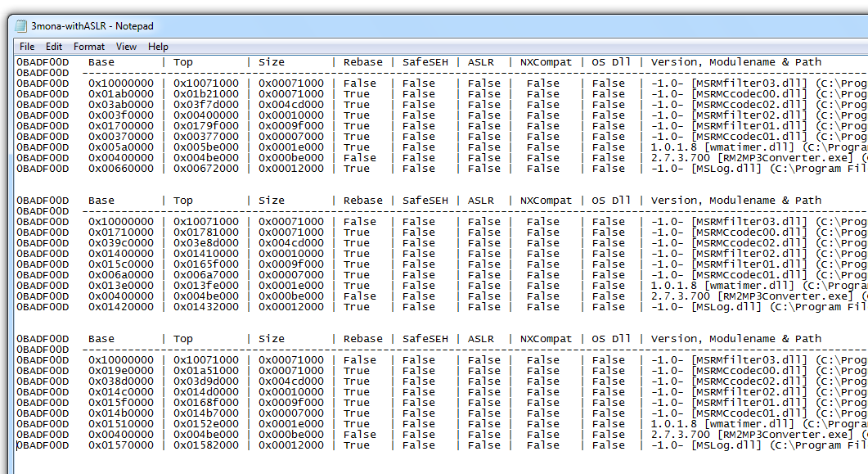
Task: Click the first table's Rebase column header
Action: click(x=362, y=62)
